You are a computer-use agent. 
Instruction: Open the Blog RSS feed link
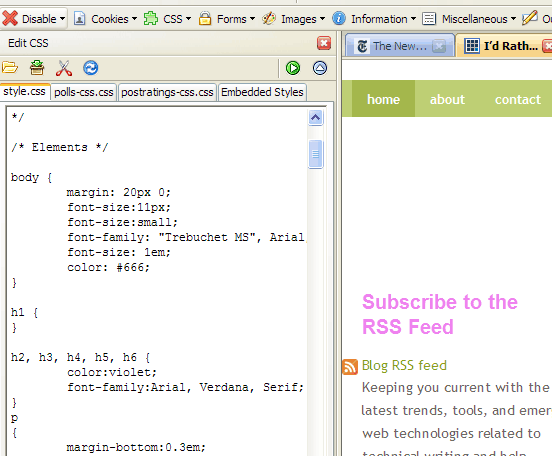click(404, 366)
